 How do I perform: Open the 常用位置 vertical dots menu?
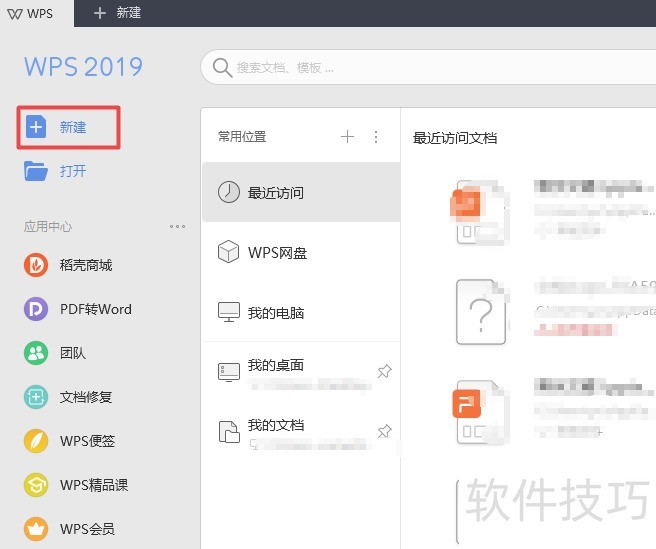(376, 136)
